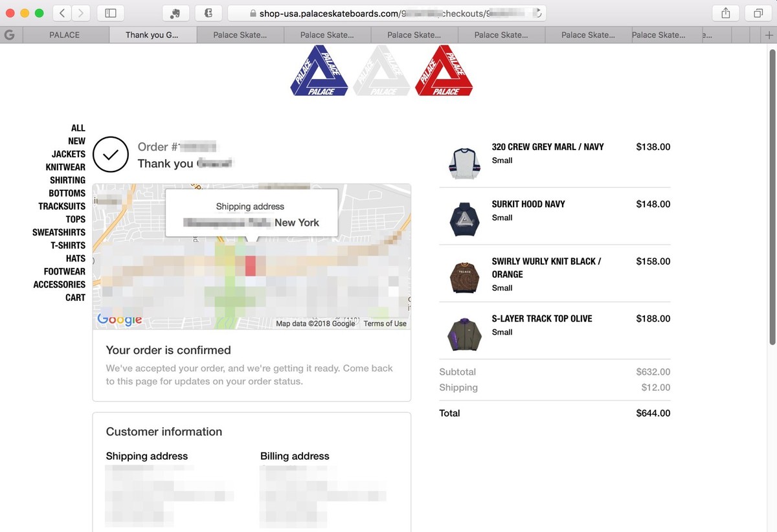Click the blue Palace triangle logo

[320, 71]
